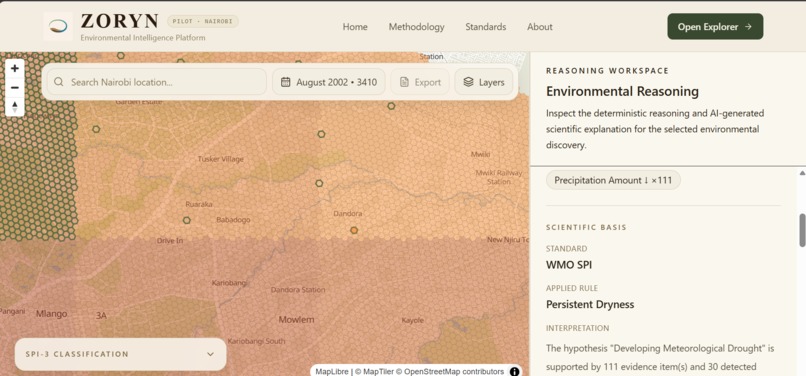Click the arrow in Open Explorer button

tap(748, 27)
